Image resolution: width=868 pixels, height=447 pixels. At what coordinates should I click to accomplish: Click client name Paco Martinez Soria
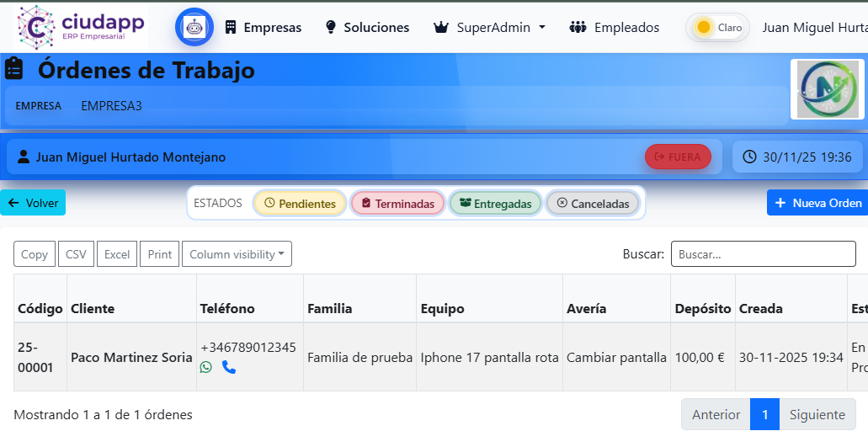pyautogui.click(x=131, y=358)
